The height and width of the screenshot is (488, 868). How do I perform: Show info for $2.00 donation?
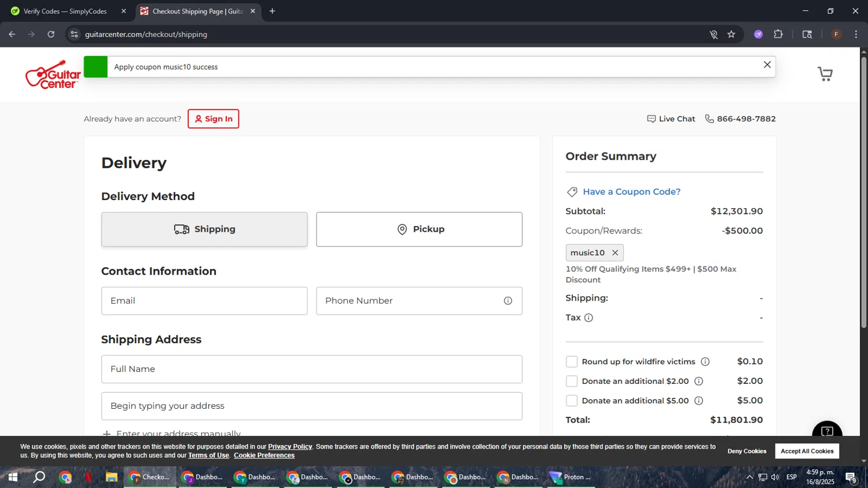(698, 382)
